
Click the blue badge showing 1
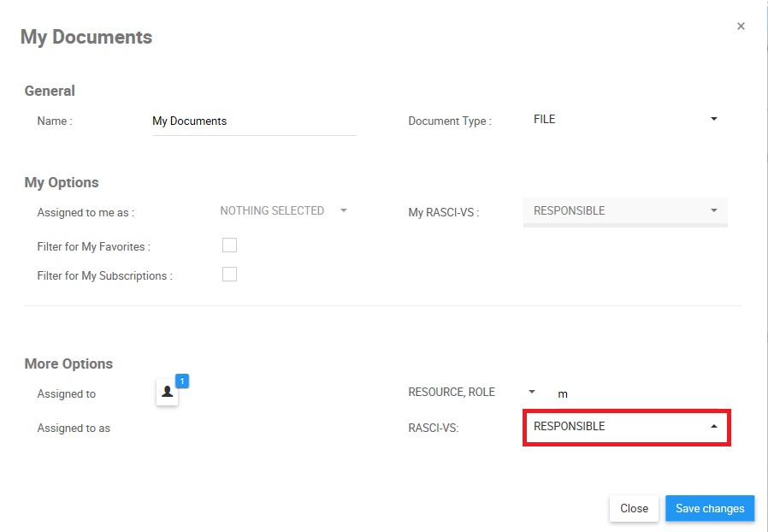pyautogui.click(x=181, y=381)
